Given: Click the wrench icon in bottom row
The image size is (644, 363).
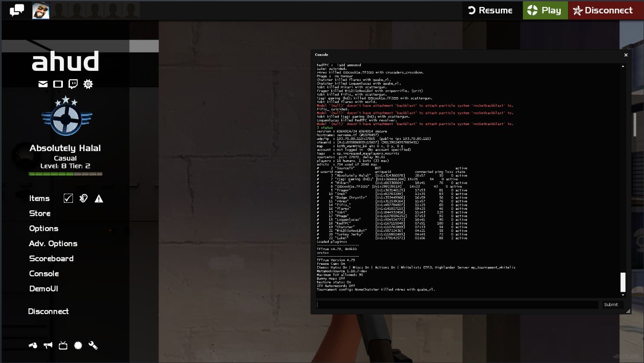Looking at the screenshot, I should point(93,345).
